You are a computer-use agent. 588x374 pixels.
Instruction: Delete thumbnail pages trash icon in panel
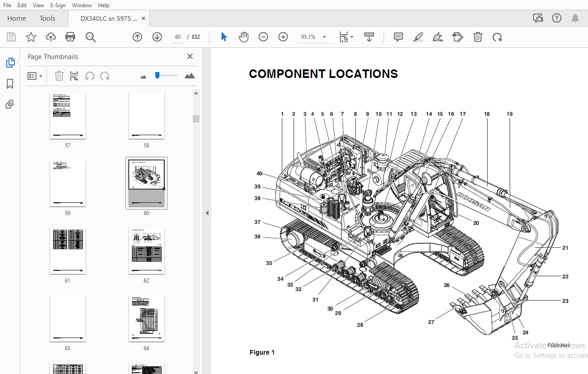[x=59, y=76]
